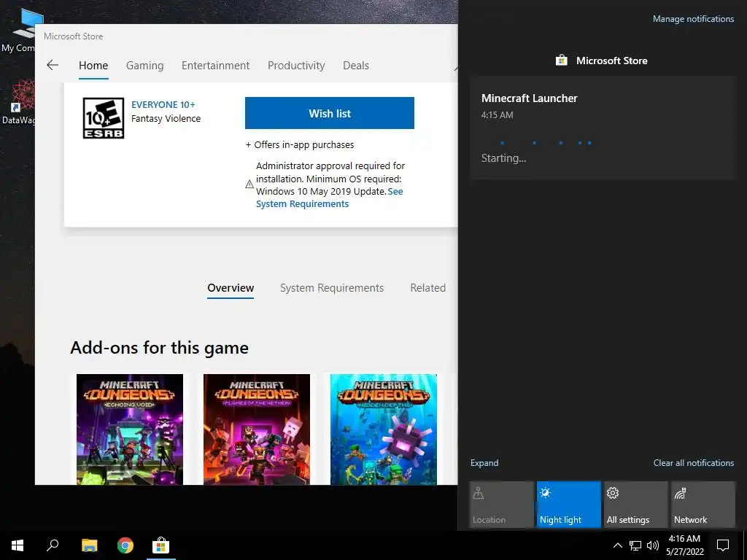747x560 pixels.
Task: Switch to the Gaming tab
Action: pos(145,65)
